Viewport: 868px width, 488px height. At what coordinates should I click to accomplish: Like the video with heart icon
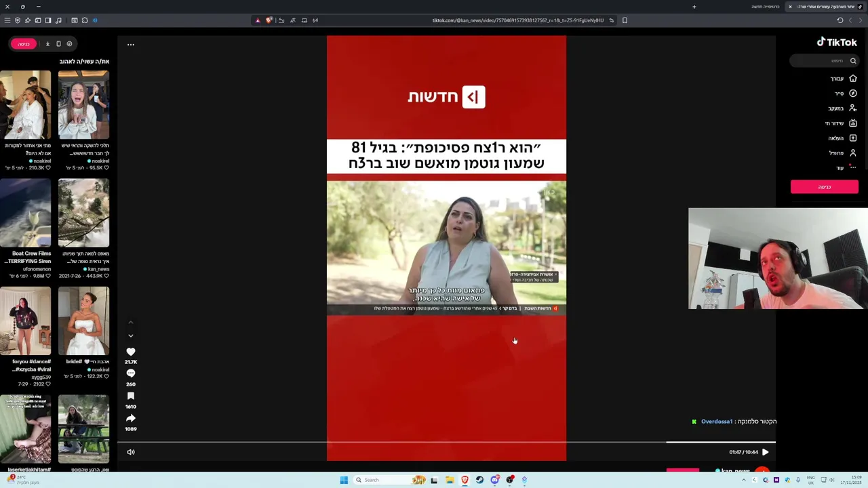pyautogui.click(x=131, y=352)
